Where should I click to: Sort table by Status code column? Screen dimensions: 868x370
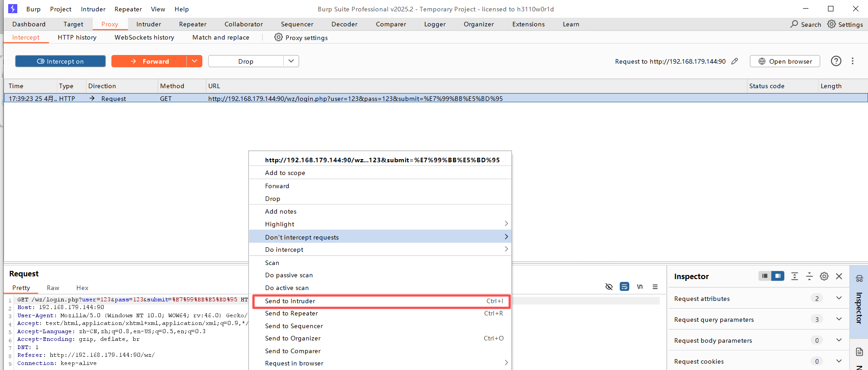pyautogui.click(x=783, y=86)
